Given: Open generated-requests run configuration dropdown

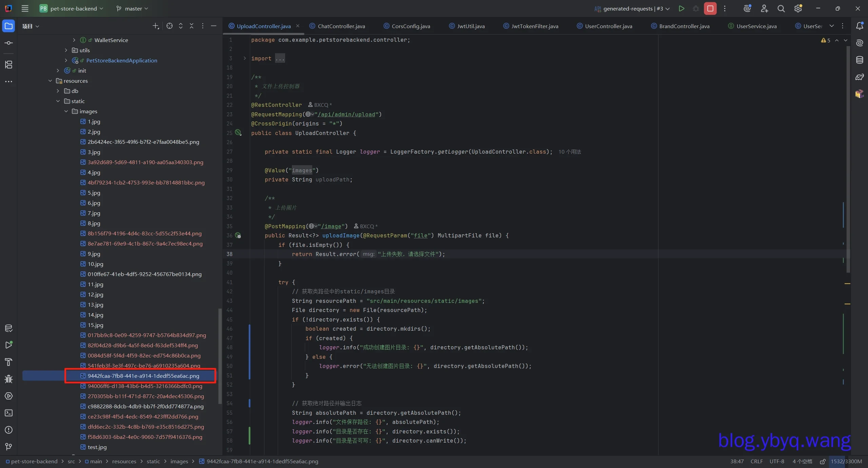Looking at the screenshot, I should (632, 8).
